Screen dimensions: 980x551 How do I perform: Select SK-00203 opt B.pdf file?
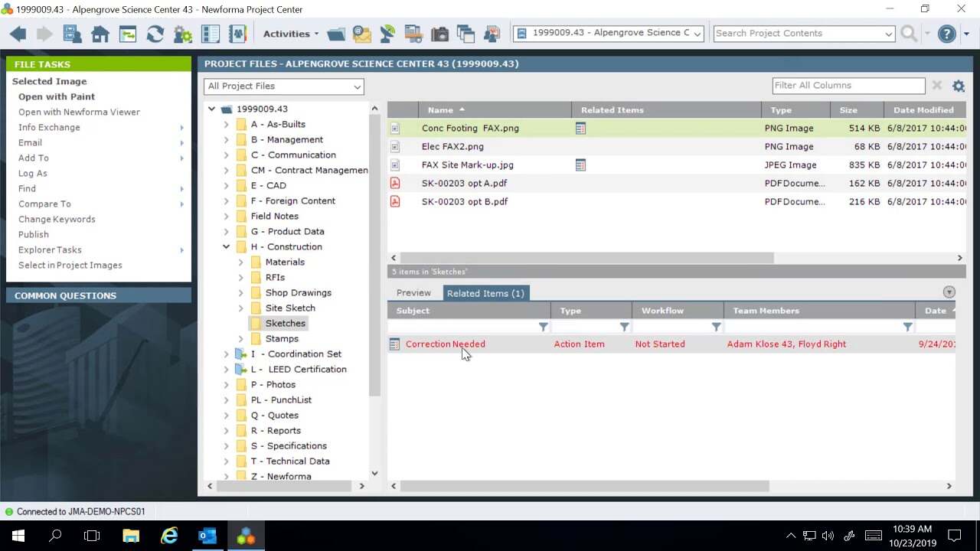pyautogui.click(x=465, y=202)
